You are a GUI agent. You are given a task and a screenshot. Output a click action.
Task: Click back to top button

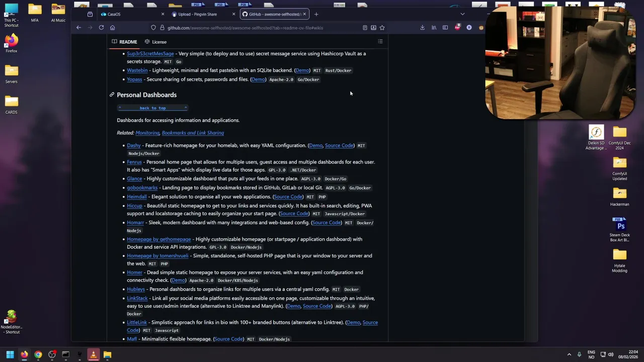152,108
